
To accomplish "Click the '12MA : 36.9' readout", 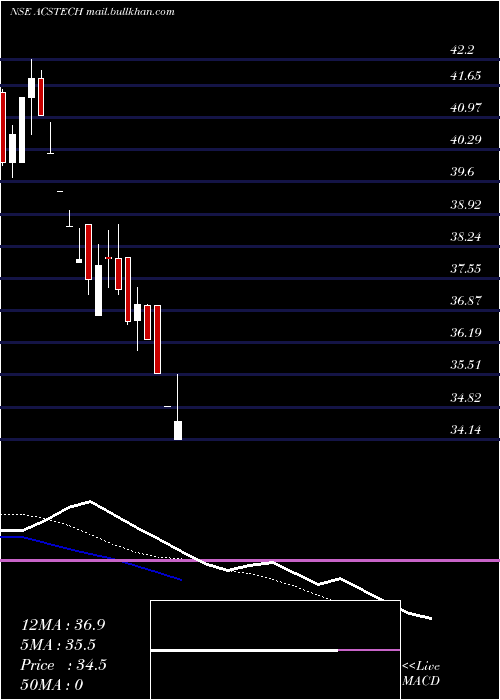I will point(63,625).
